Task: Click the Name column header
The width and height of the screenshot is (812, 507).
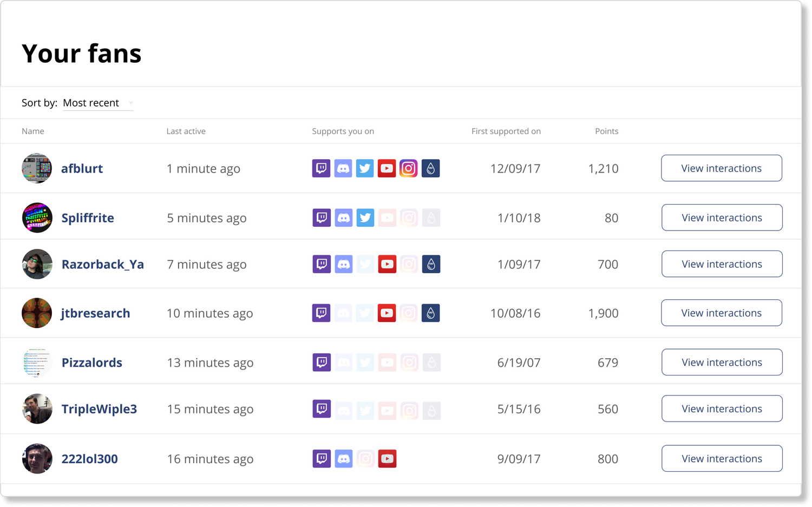Action: [x=33, y=131]
